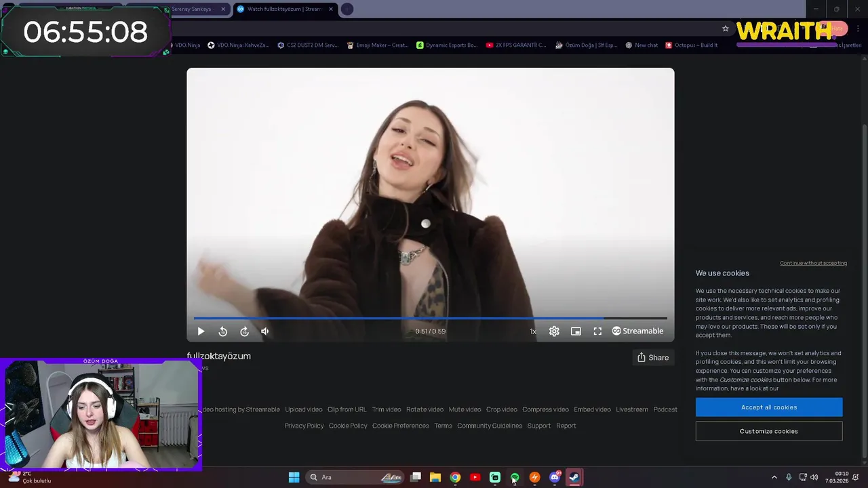The image size is (868, 488).
Task: Open the VDO.Ninja: KahveZa bookmark
Action: pyautogui.click(x=238, y=45)
